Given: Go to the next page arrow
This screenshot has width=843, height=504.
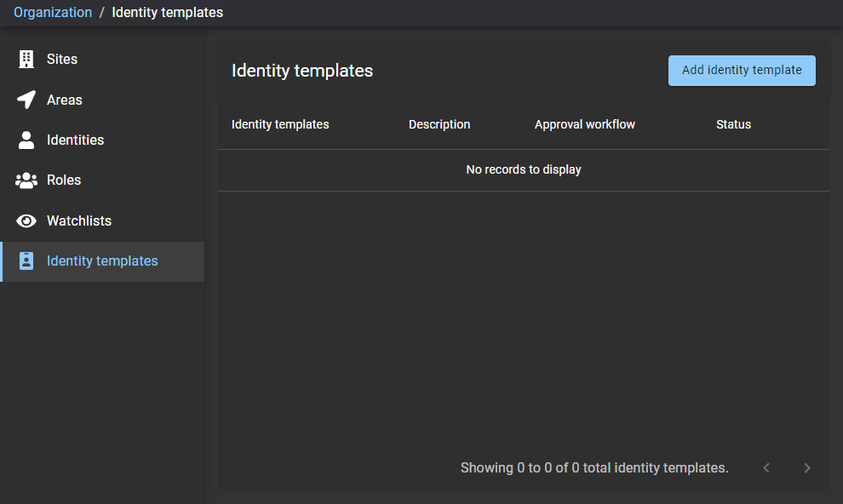Looking at the screenshot, I should [807, 468].
